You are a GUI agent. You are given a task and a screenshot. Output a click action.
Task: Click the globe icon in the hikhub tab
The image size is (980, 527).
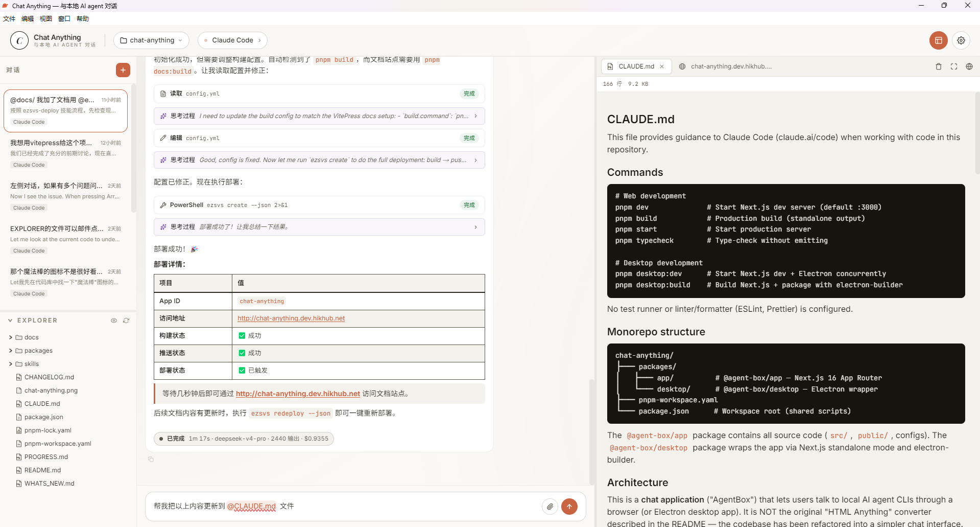coord(682,66)
